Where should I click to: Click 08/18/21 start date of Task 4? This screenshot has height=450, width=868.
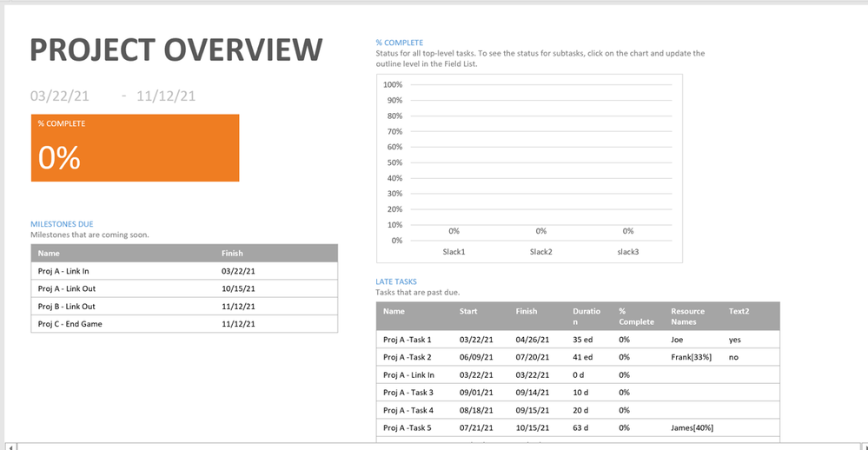tap(476, 410)
